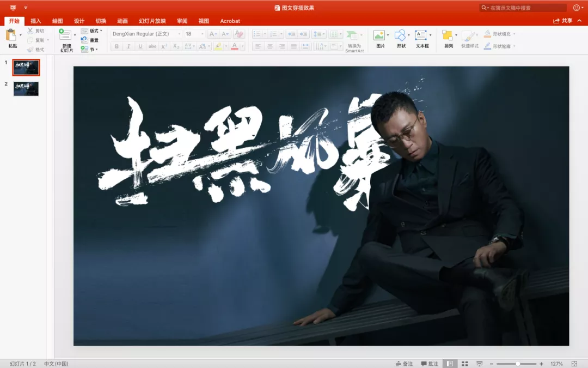Toggle bold formatting
The width and height of the screenshot is (588, 368).
[x=117, y=46]
